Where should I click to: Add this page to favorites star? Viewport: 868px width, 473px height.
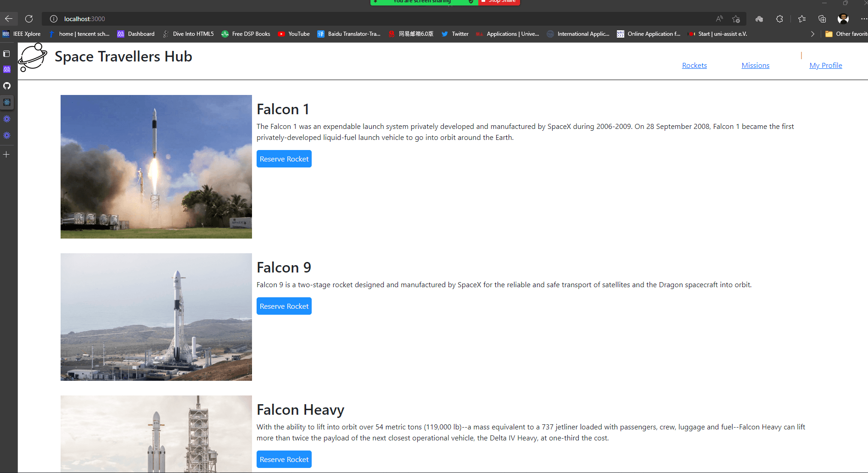pyautogui.click(x=736, y=19)
